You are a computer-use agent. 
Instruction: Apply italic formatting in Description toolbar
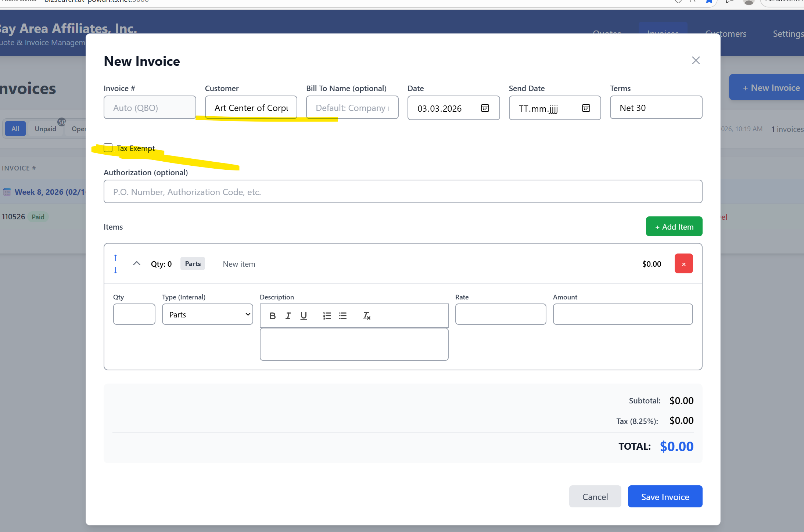[x=288, y=316]
